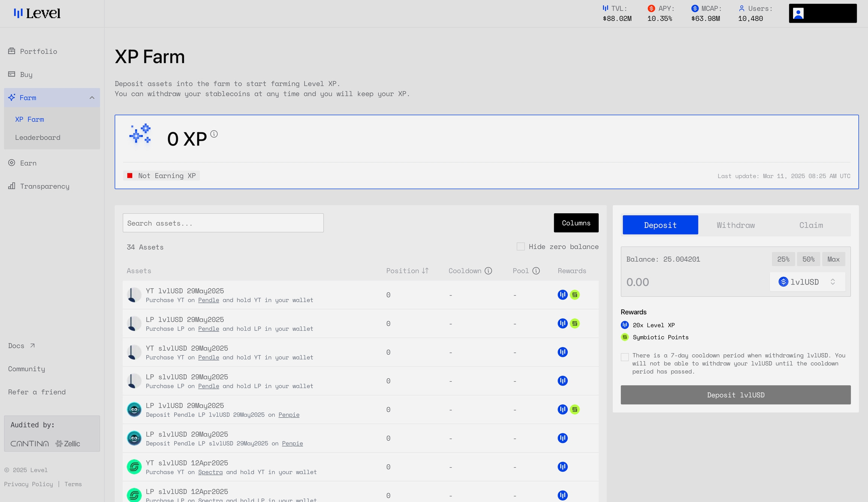Viewport: 868px width, 502px height.
Task: Enable Hide zero balance checkbox
Action: [521, 246]
